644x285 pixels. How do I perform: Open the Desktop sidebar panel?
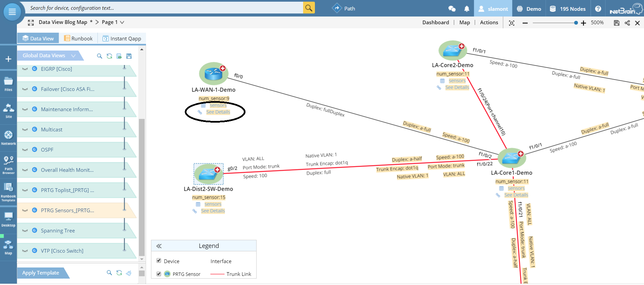(8, 219)
